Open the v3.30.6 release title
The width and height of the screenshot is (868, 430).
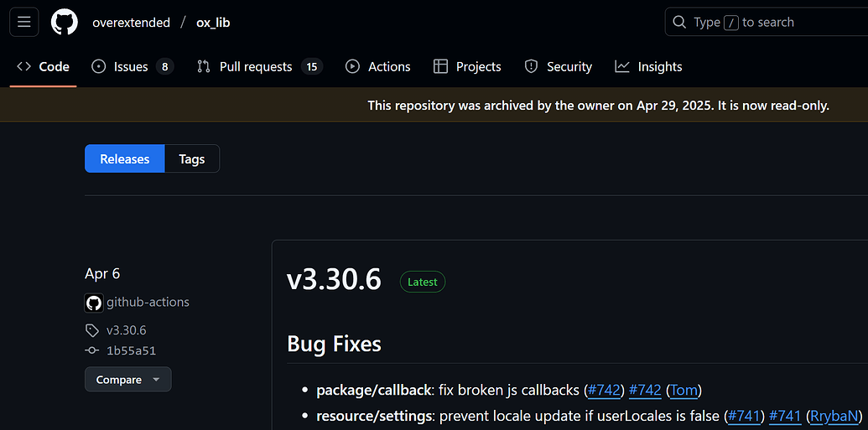pyautogui.click(x=334, y=280)
